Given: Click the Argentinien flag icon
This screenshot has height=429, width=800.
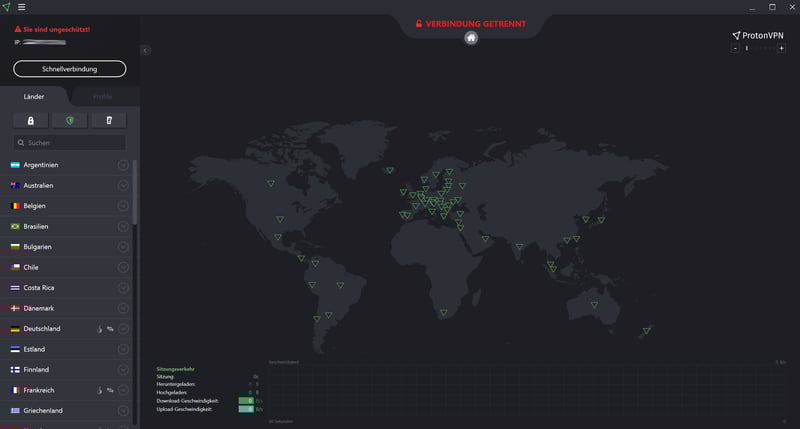Looking at the screenshot, I should [x=15, y=165].
